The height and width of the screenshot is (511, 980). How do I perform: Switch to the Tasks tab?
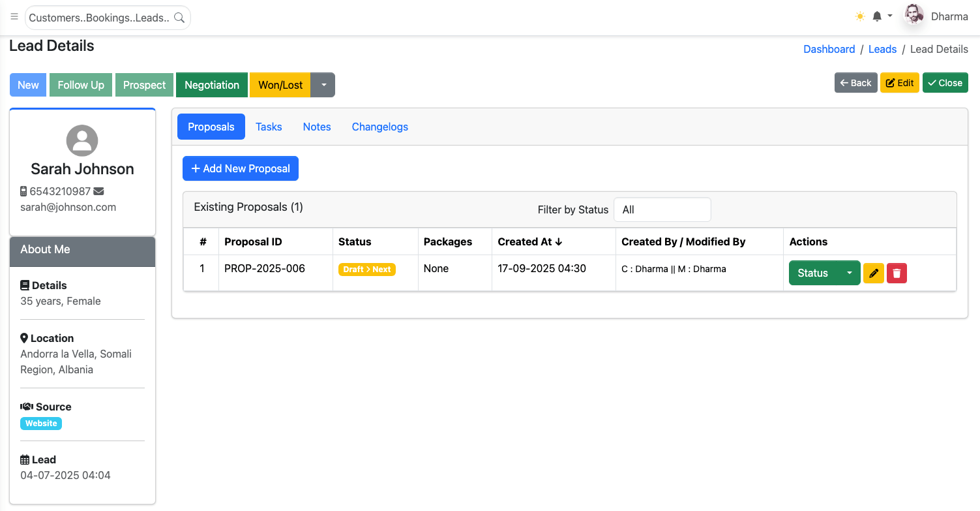coord(269,127)
